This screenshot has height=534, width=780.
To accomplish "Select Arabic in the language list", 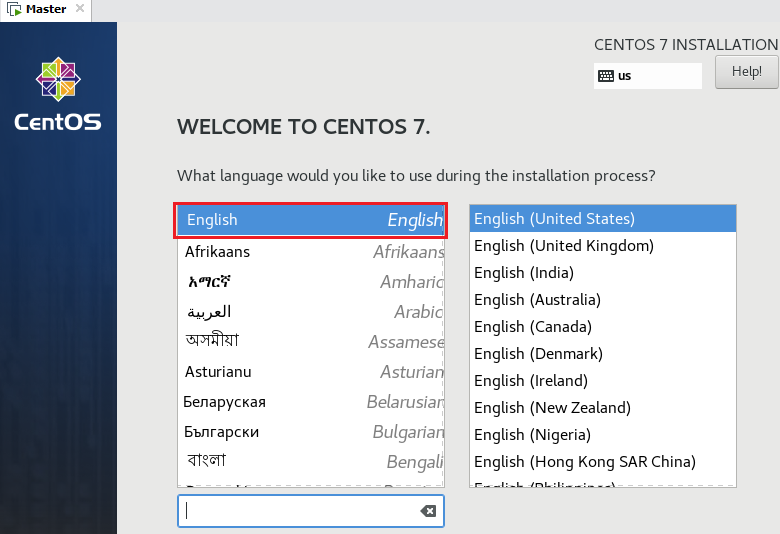I will (x=310, y=312).
